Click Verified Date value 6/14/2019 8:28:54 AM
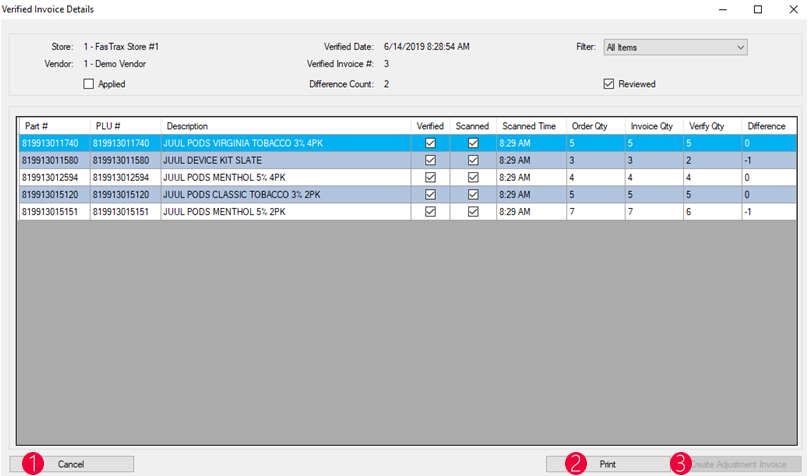Image resolution: width=810 pixels, height=476 pixels. point(427,47)
